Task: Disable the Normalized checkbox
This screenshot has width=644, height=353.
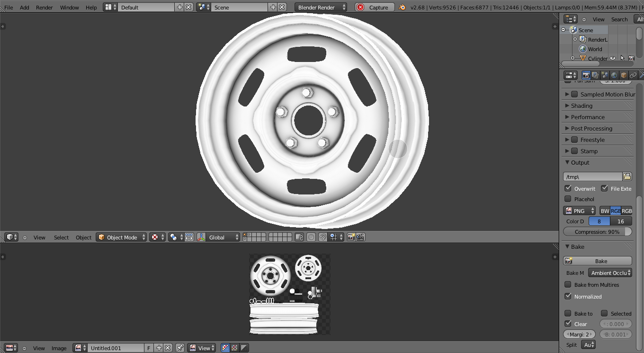Action: (568, 296)
